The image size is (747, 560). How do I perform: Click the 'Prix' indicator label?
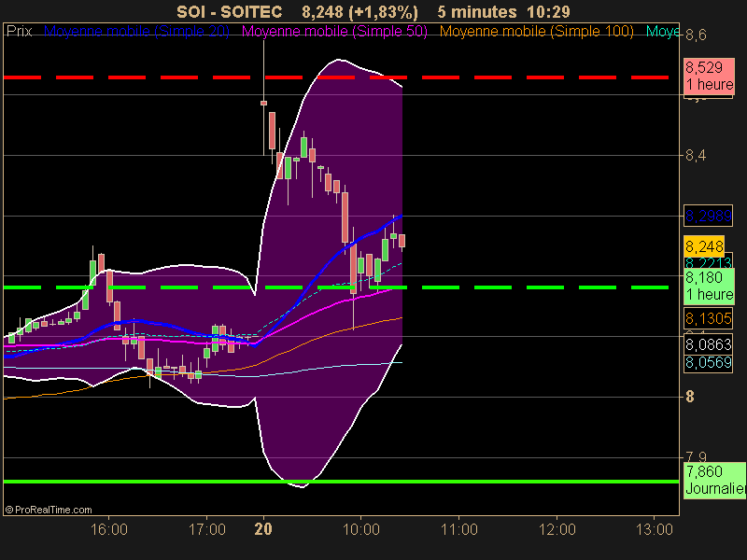coord(19,32)
